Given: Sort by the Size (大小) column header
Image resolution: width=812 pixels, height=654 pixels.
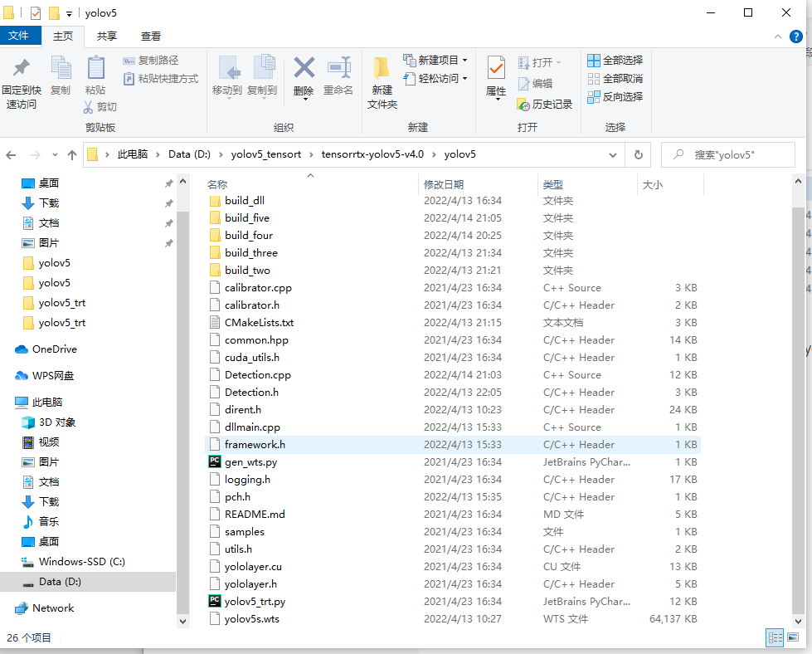Looking at the screenshot, I should click(671, 184).
